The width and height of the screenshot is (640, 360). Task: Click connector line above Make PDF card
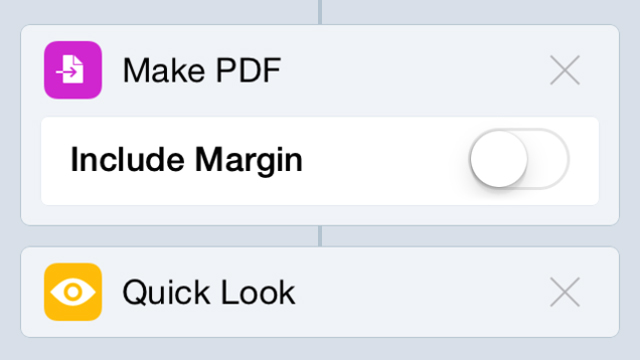[x=320, y=12]
